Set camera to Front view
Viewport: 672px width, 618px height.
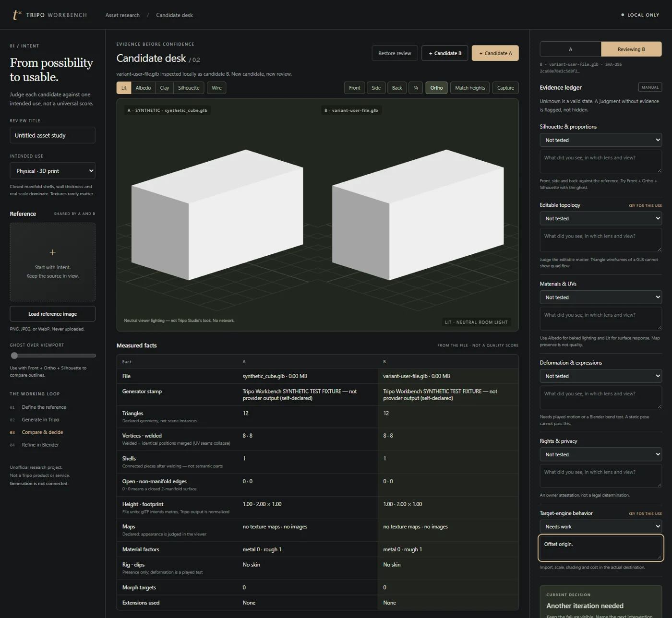tap(355, 88)
